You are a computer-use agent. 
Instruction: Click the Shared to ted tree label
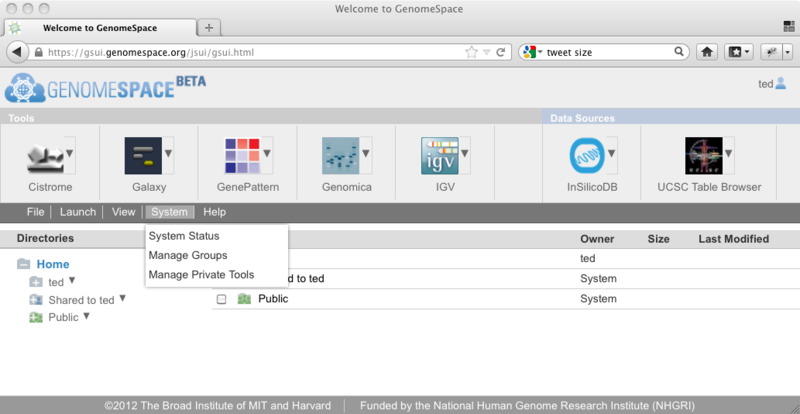pyautogui.click(x=81, y=300)
